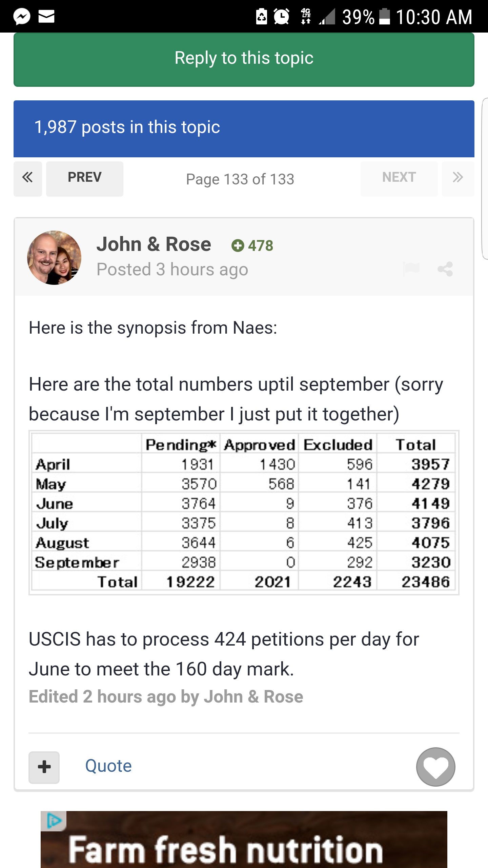The width and height of the screenshot is (488, 868).
Task: Like the post with heart icon
Action: pyautogui.click(x=436, y=767)
